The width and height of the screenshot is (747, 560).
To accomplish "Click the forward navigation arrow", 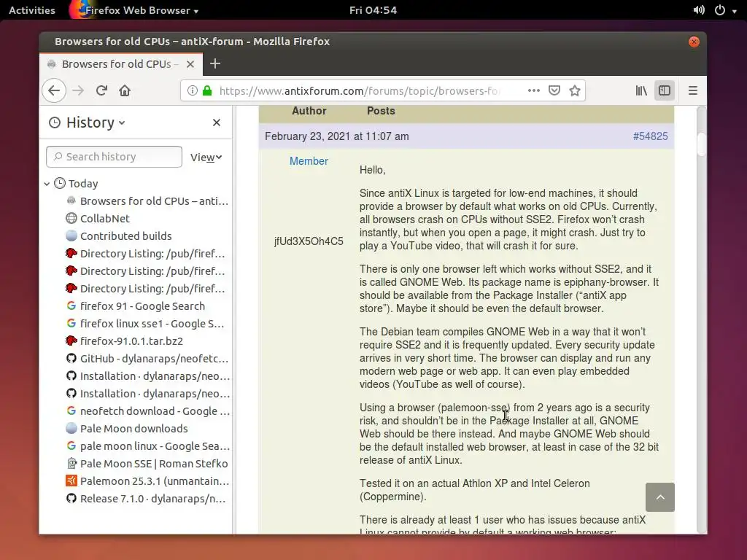I will (78, 90).
